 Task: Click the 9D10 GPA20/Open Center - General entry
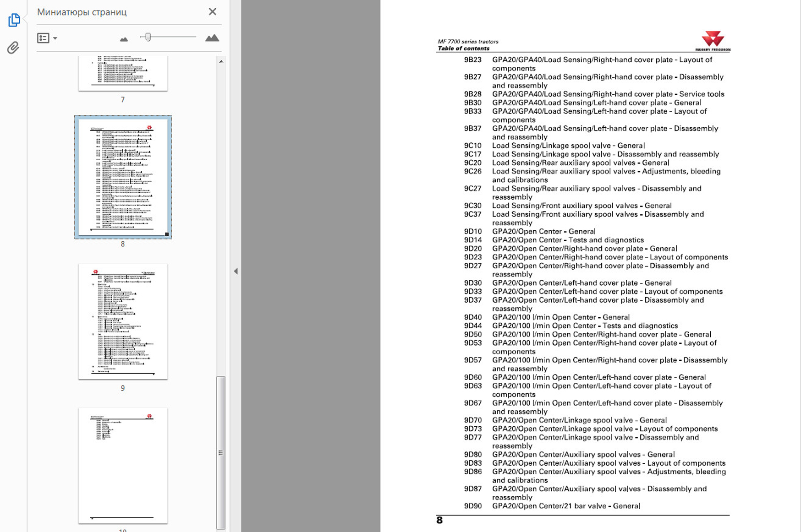pos(543,231)
